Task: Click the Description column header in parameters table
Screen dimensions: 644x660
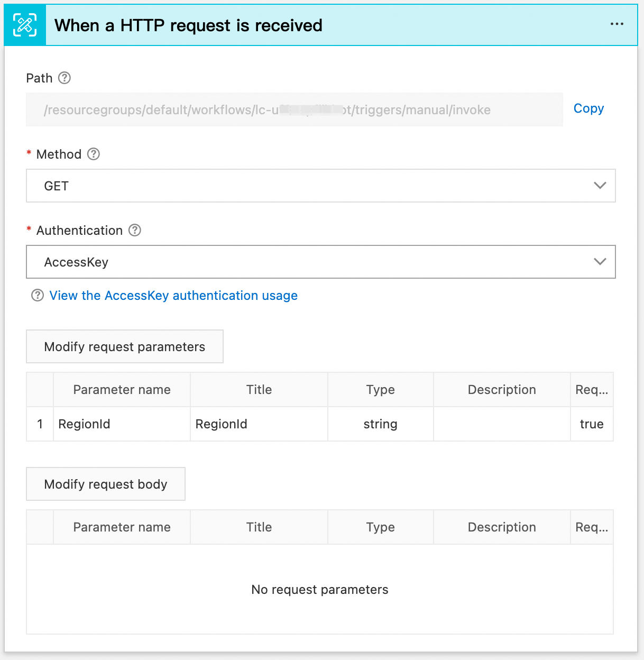Action: (x=502, y=390)
